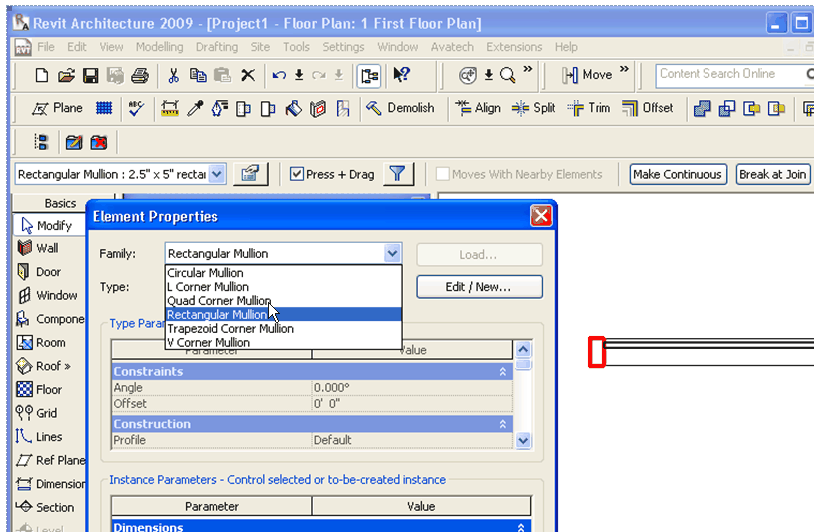
Task: Open the Help menu
Action: 566,47
